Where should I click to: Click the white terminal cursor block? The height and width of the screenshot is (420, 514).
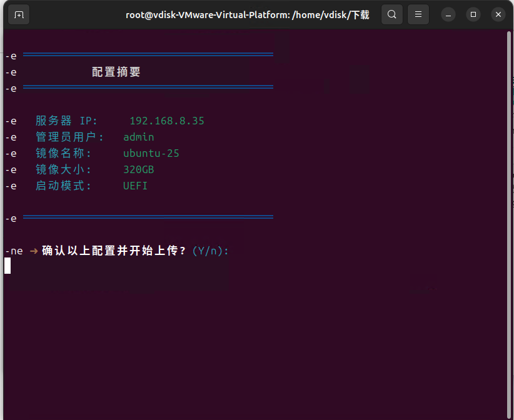coord(8,266)
